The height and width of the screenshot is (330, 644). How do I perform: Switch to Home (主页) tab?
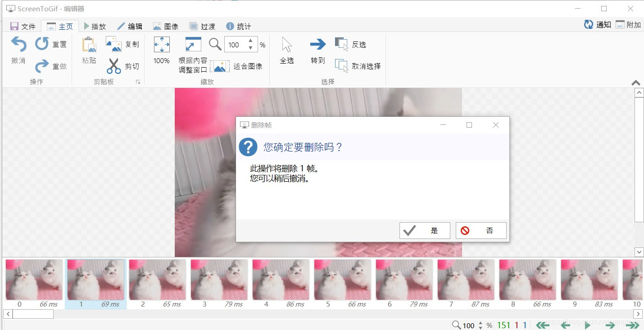pos(60,27)
